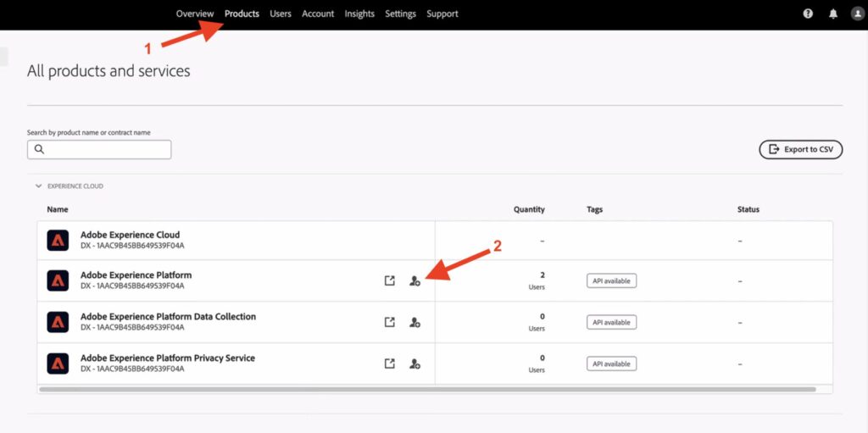Assign users to Adobe Experience Platform
The height and width of the screenshot is (433, 868).
(x=415, y=280)
